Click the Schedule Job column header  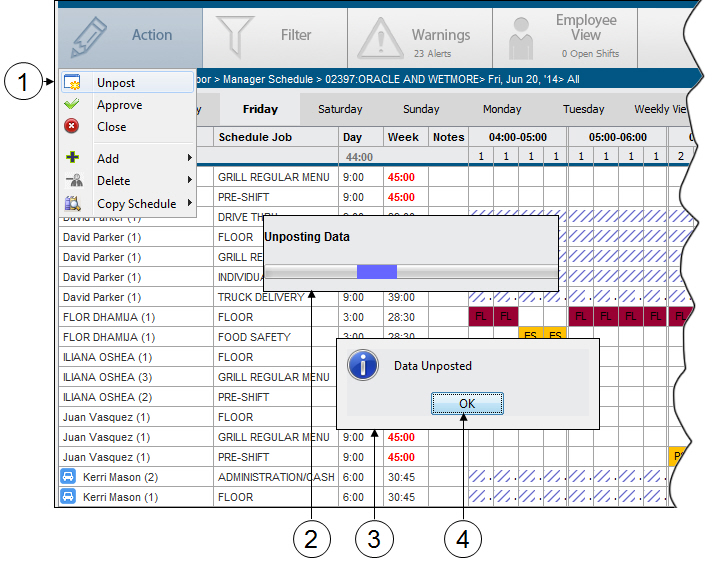click(x=275, y=137)
